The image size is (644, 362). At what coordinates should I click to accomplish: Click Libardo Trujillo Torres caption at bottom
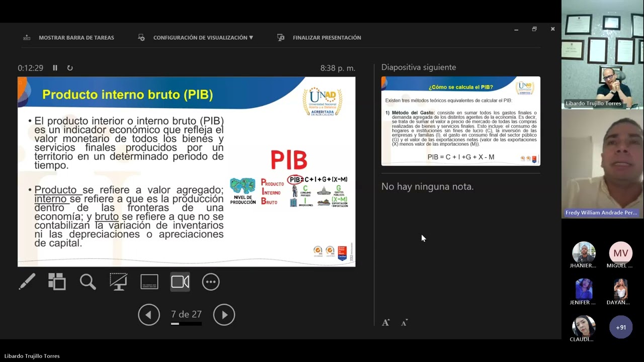pos(32,356)
